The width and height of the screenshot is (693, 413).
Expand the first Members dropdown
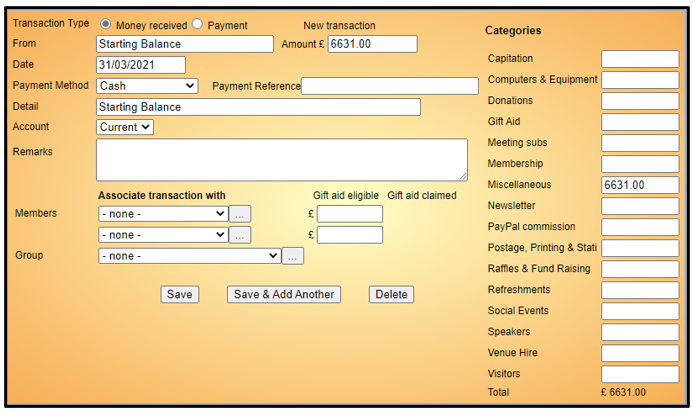pos(163,213)
